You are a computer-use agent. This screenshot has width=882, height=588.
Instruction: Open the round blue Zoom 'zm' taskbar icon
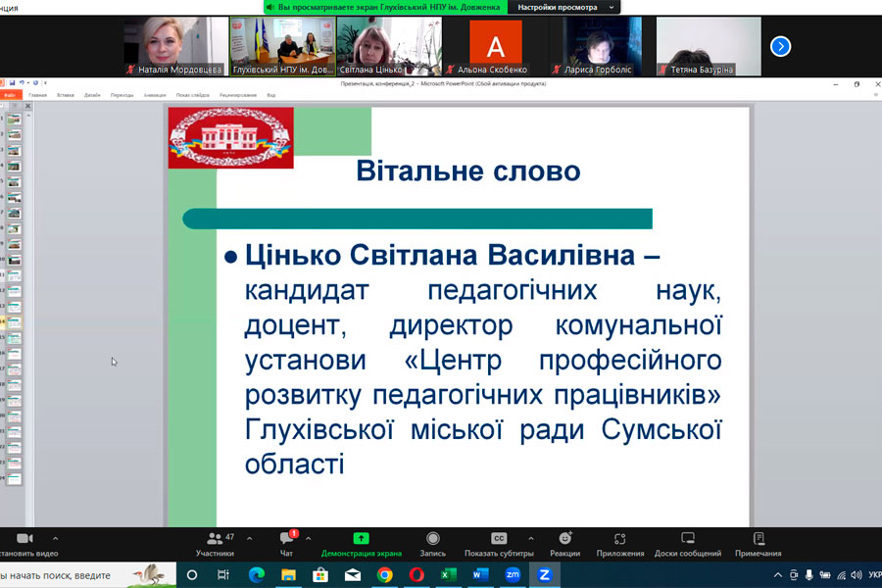513,575
